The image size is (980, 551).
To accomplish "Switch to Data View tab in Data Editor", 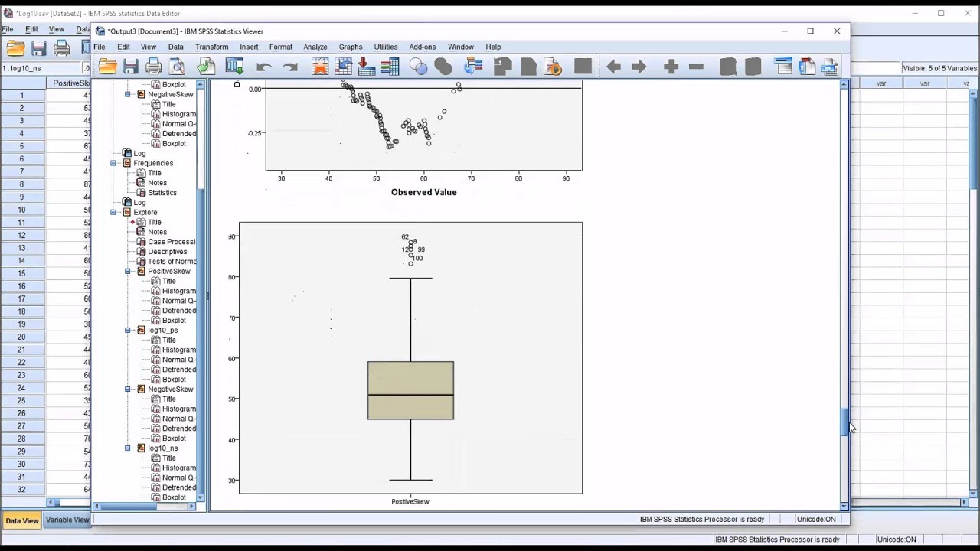I will click(x=21, y=520).
